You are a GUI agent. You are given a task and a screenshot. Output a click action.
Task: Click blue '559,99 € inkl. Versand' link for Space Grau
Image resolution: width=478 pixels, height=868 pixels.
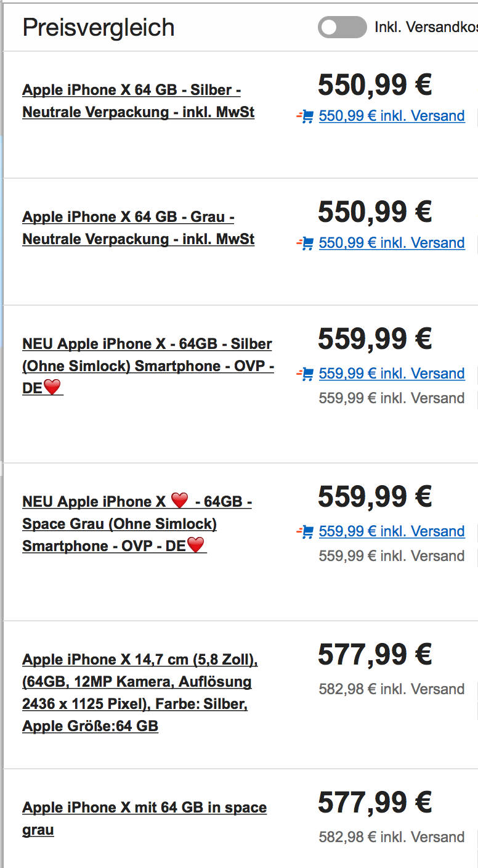[392, 531]
